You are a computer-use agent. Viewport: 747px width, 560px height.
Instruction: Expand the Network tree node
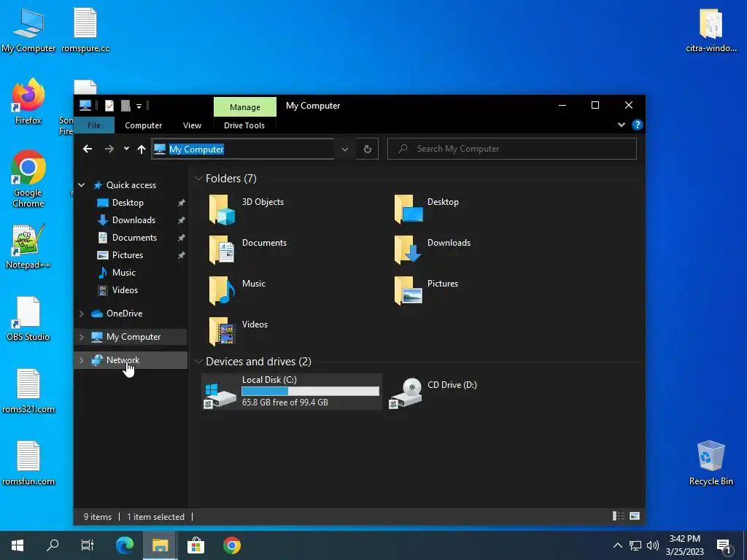pos(82,360)
